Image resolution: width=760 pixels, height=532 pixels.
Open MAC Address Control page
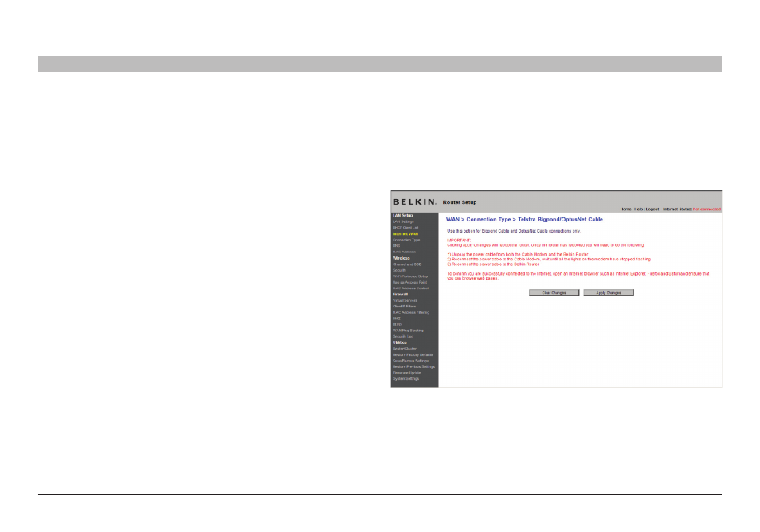click(410, 288)
